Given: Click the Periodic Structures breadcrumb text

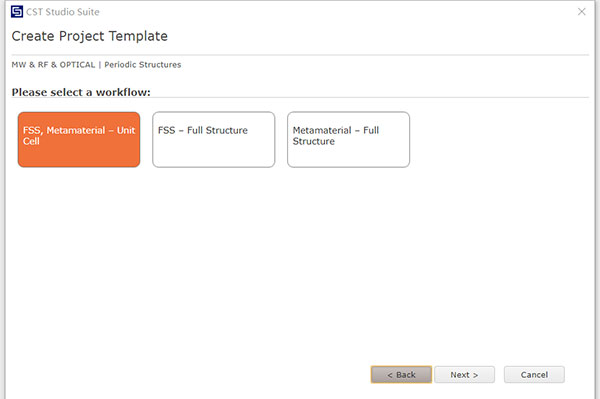Looking at the screenshot, I should point(143,65).
